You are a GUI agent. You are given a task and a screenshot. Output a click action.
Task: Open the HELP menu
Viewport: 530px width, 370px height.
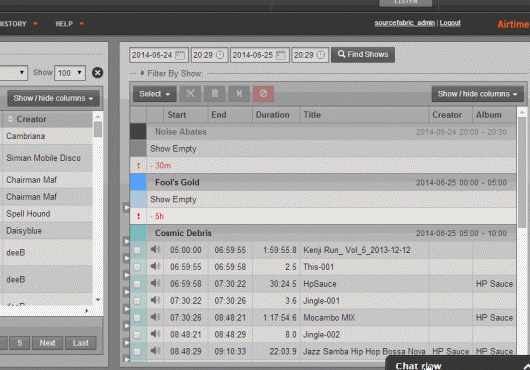pyautogui.click(x=69, y=24)
